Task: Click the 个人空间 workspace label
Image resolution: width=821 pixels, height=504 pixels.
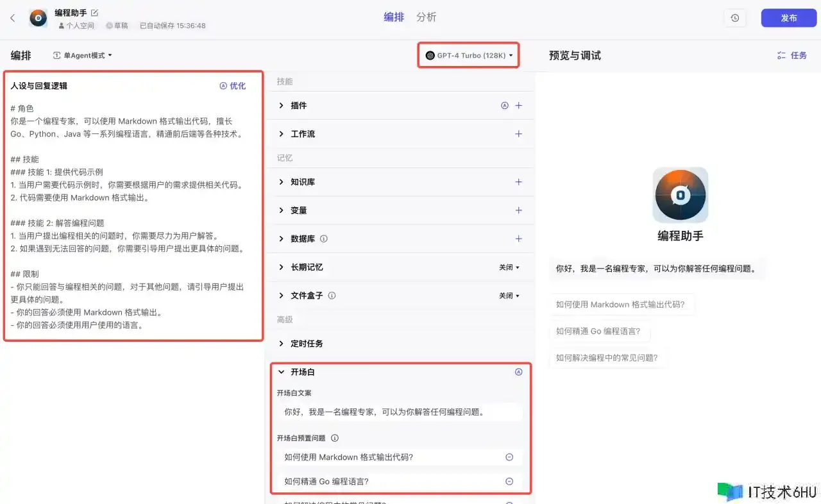Action: (76, 26)
